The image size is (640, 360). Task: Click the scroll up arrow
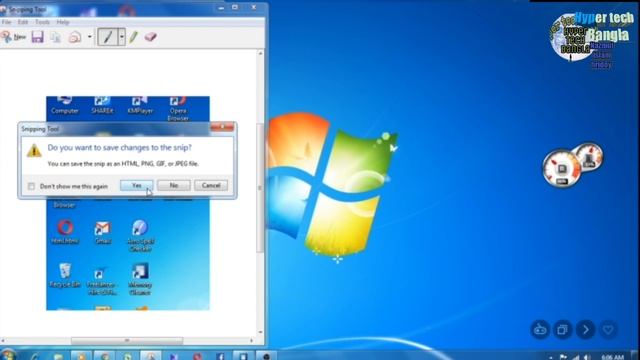click(260, 53)
